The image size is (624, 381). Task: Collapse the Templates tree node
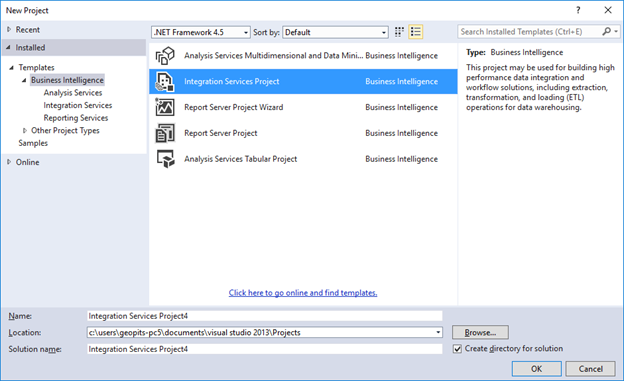12,68
